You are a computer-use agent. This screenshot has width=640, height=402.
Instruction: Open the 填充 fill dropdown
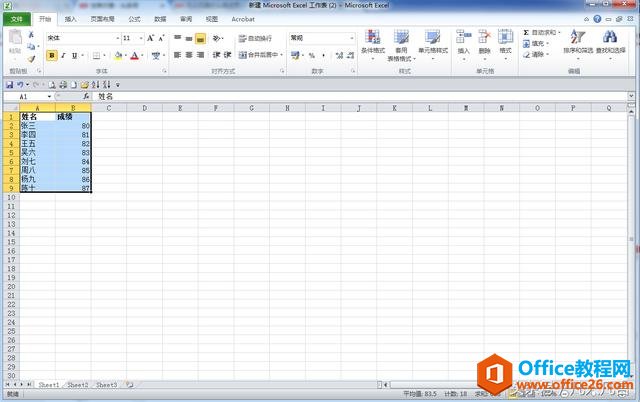[x=536, y=43]
